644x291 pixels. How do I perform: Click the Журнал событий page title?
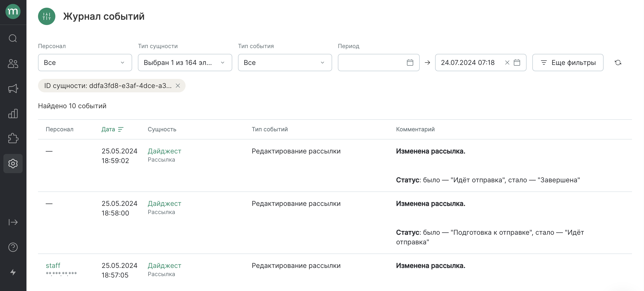tap(103, 17)
